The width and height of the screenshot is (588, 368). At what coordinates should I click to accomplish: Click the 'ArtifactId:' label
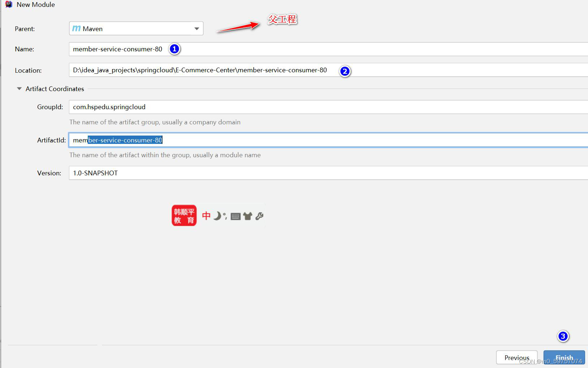tap(52, 140)
